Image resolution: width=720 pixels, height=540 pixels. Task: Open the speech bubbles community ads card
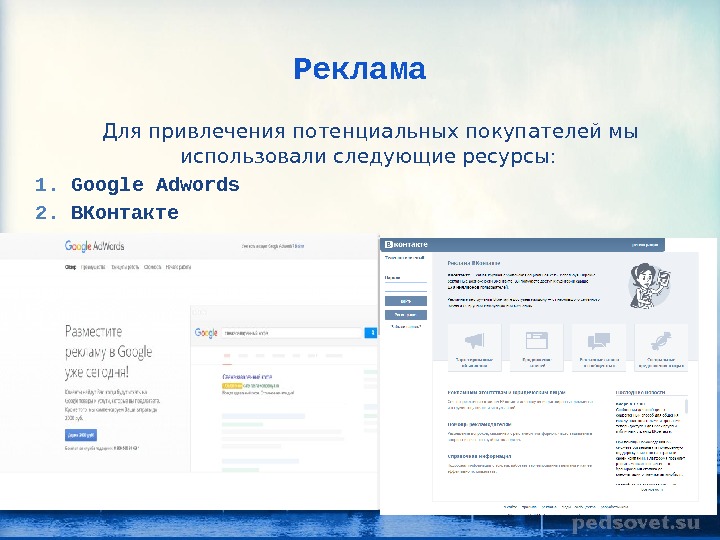tap(599, 347)
